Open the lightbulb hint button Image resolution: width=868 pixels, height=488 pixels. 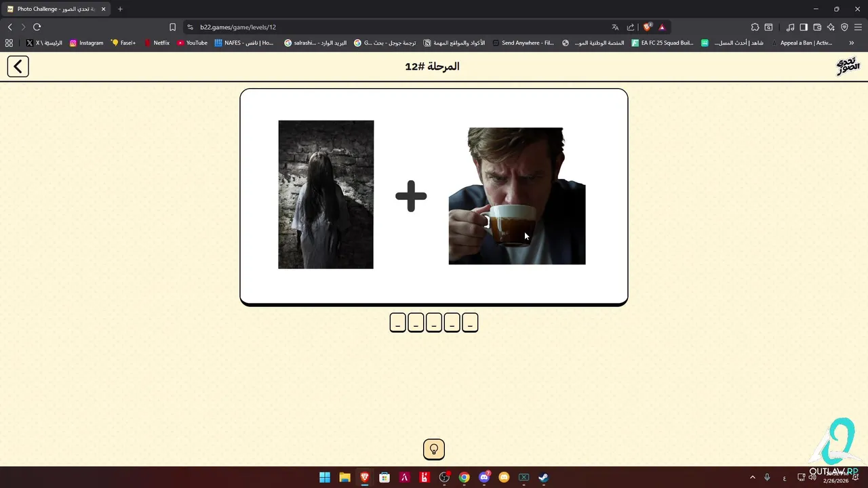pyautogui.click(x=434, y=449)
